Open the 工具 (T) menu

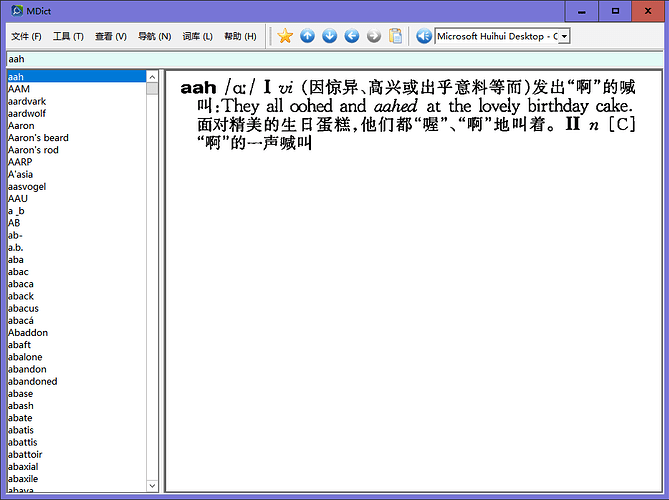(68, 36)
